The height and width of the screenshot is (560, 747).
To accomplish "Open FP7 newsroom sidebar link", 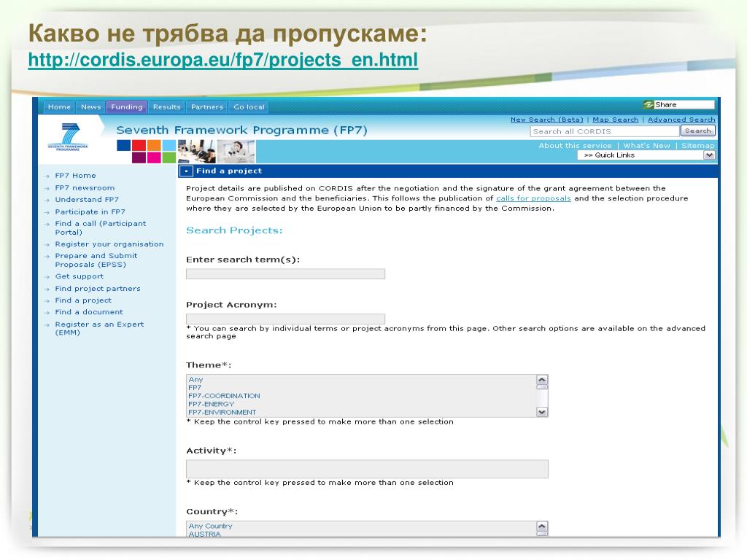I will point(85,188).
